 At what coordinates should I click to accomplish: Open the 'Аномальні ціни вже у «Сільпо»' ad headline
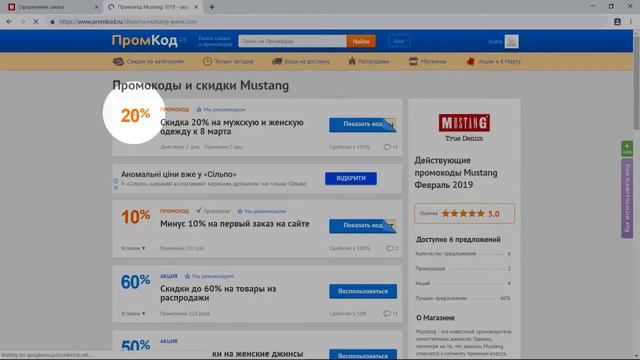point(179,174)
